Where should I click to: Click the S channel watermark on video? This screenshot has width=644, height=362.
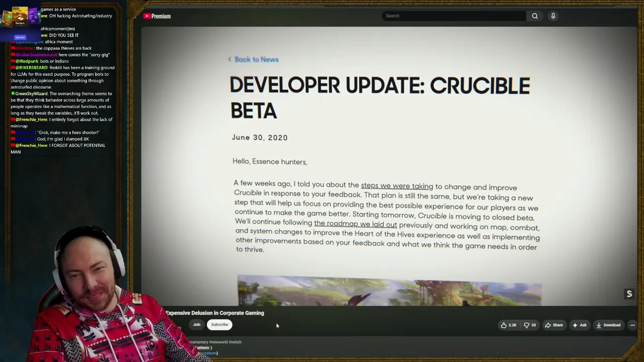pos(629,294)
